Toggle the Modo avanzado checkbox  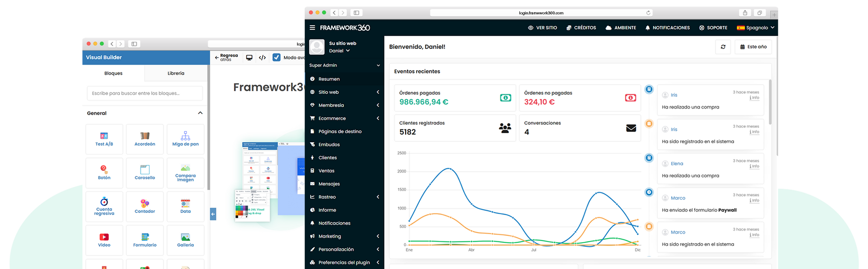pos(277,58)
